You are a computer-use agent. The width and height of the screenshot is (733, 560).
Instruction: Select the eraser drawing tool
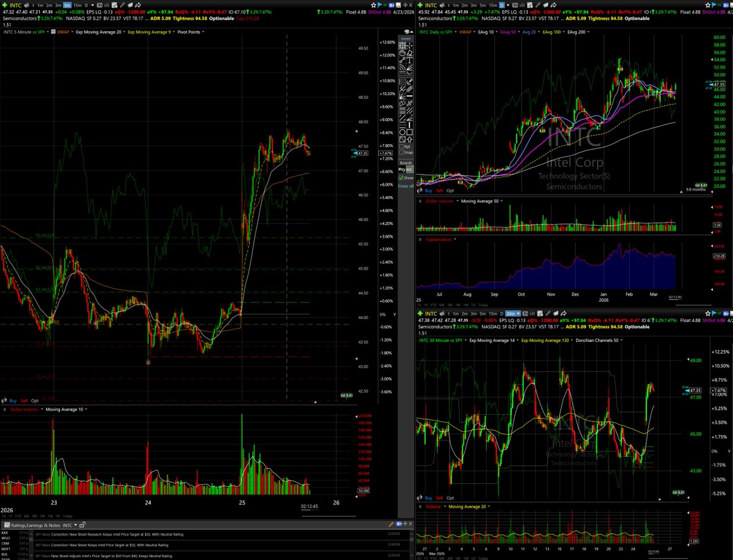[409, 53]
